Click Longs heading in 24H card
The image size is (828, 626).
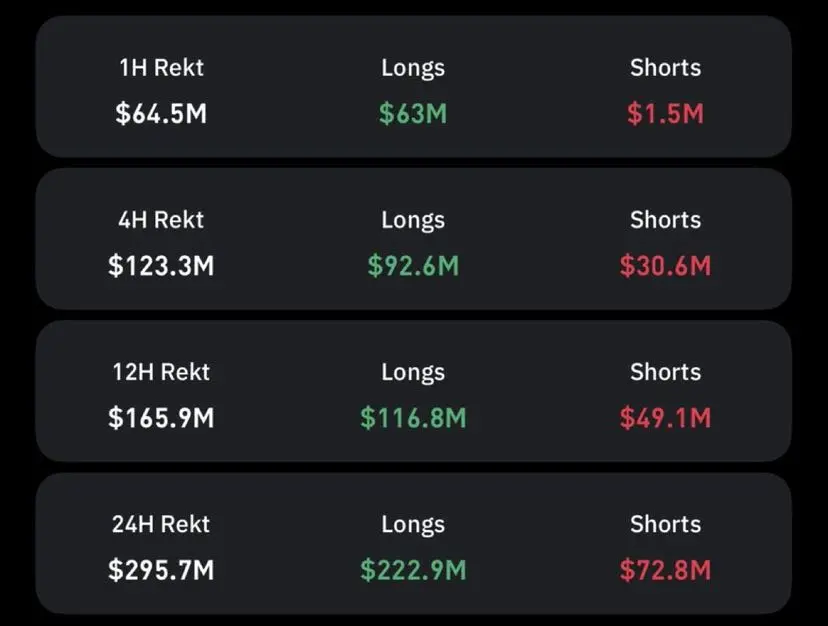click(413, 524)
